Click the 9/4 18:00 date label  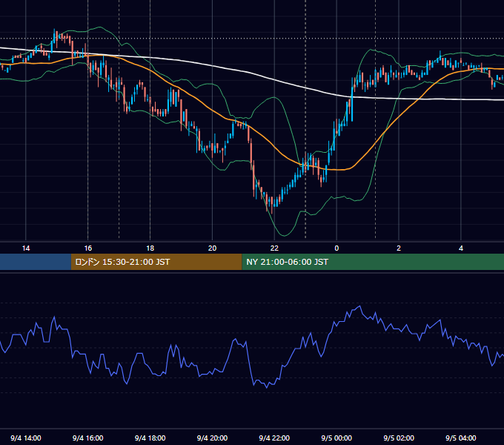point(150,438)
